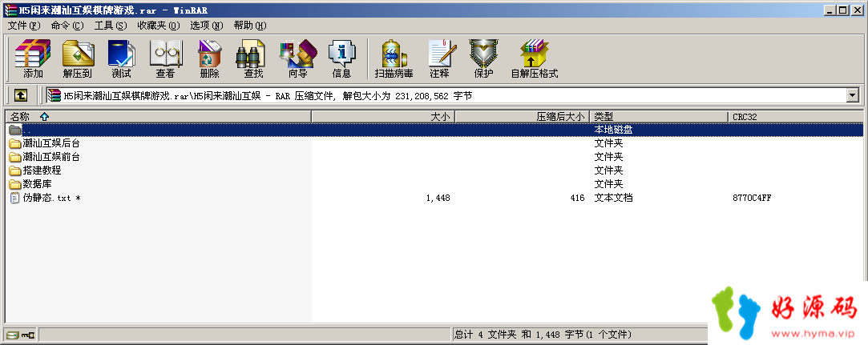Select the 伪静态.txt file icon
This screenshot has width=868, height=345.
tap(15, 198)
